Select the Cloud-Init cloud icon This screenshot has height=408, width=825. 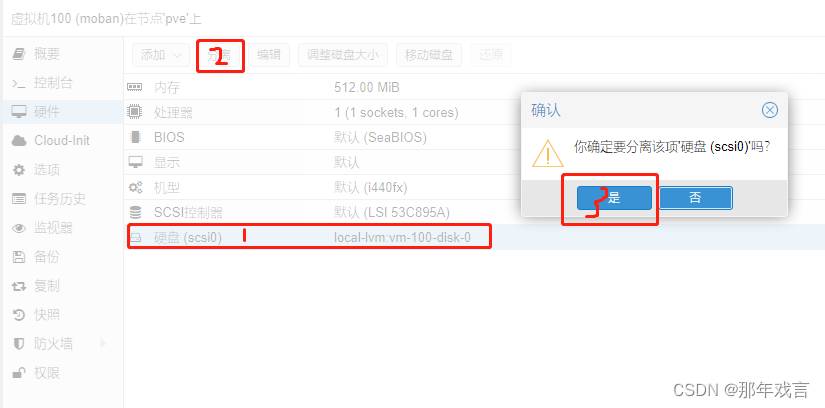[x=19, y=141]
